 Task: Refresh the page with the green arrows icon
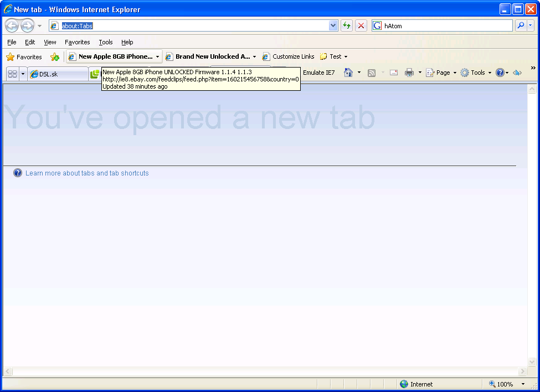[347, 26]
